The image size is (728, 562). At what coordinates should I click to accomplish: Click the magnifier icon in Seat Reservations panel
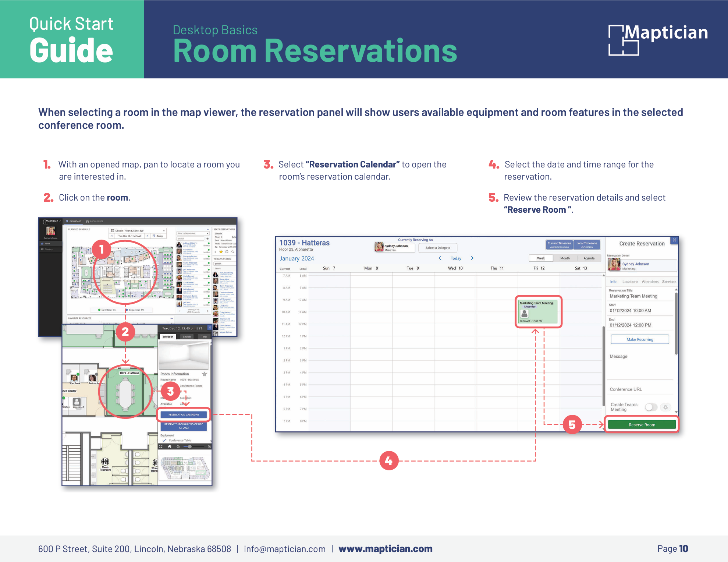232,252
